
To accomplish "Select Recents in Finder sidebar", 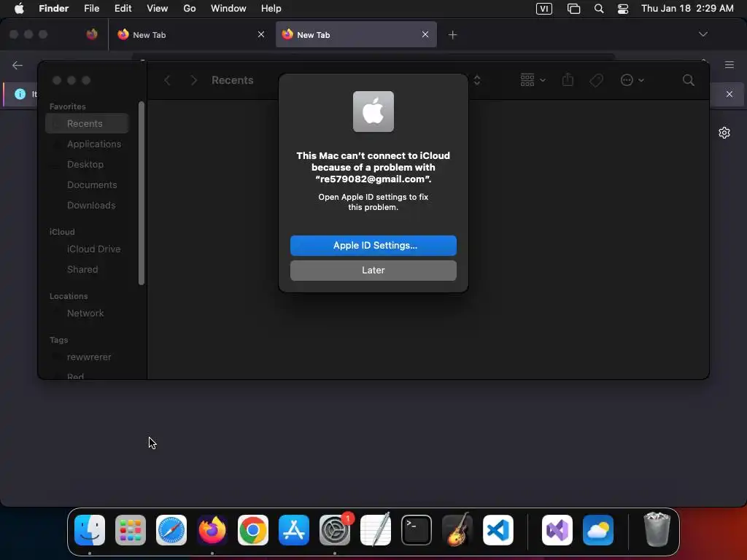I will pos(87,123).
